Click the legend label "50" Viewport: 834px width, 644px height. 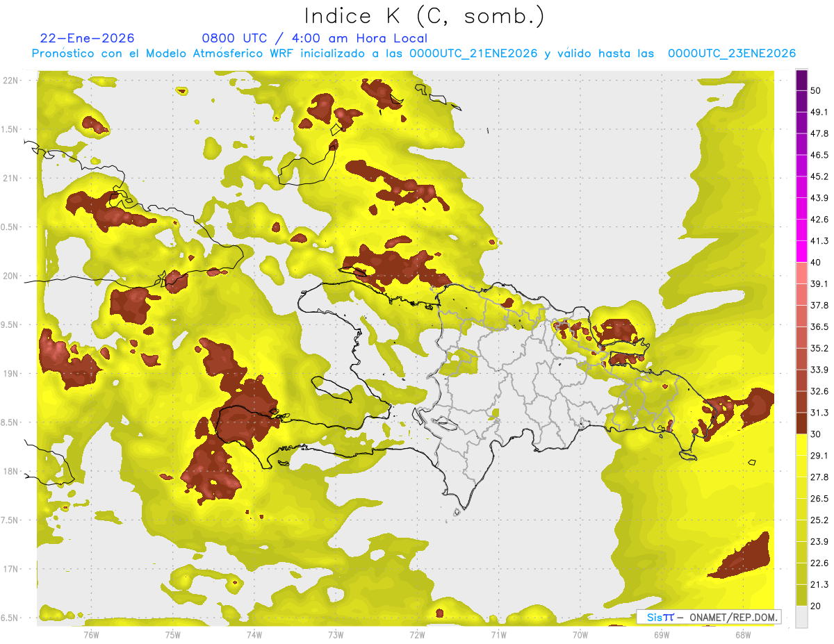click(816, 90)
